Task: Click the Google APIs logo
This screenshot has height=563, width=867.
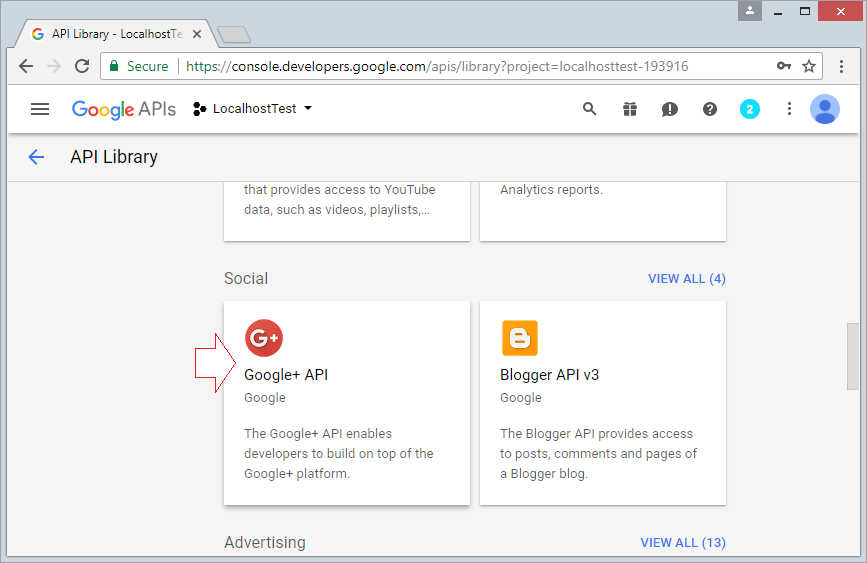Action: click(x=124, y=110)
